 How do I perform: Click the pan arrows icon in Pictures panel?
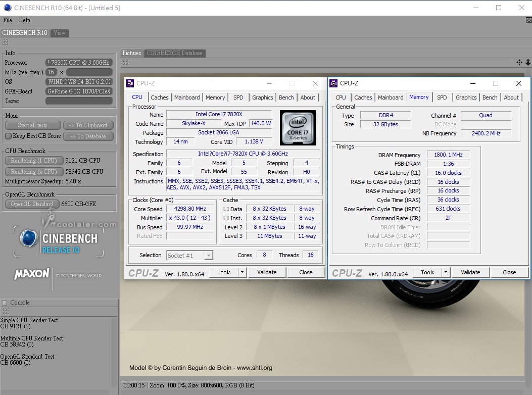click(x=519, y=62)
